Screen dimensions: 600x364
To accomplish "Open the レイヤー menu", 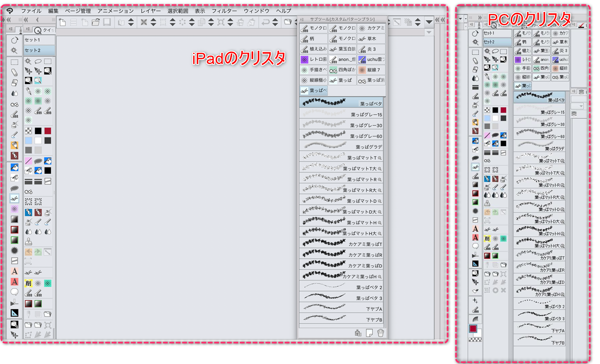I will pos(151,11).
